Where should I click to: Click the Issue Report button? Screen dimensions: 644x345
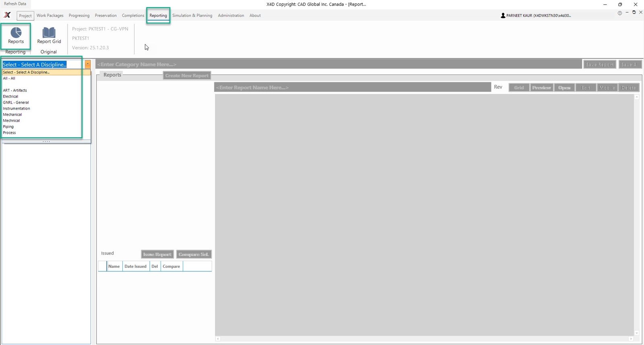pos(157,254)
